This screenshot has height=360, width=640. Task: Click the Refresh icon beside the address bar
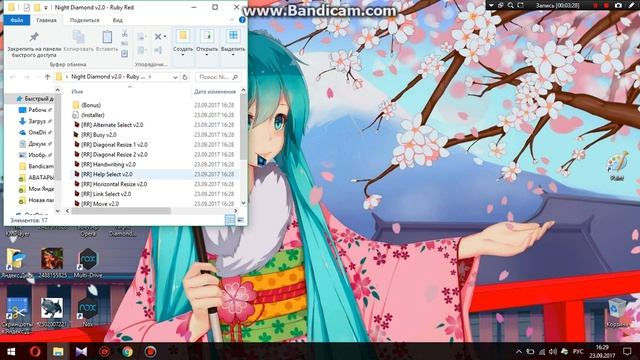185,77
